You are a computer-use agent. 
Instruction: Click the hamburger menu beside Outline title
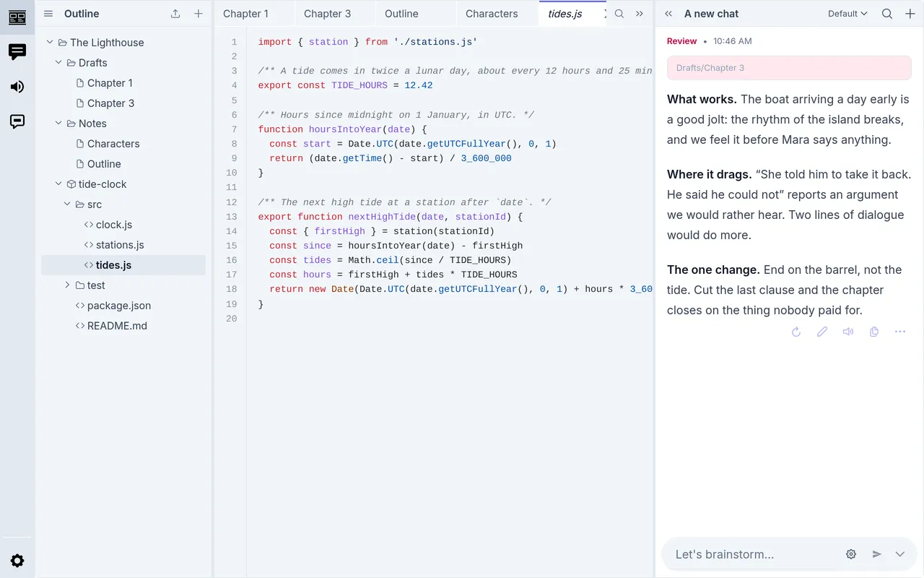[x=48, y=14]
